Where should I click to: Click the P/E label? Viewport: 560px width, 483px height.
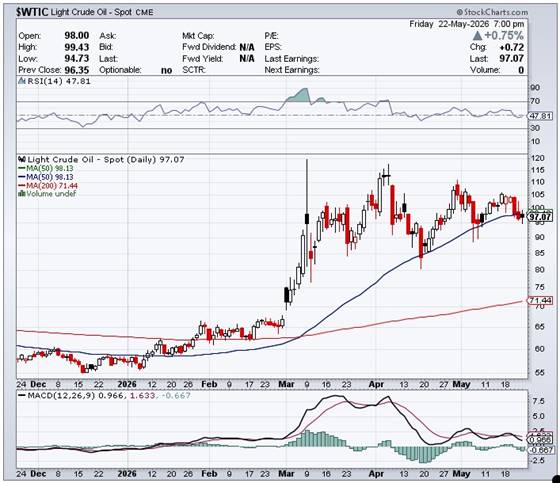(271, 36)
